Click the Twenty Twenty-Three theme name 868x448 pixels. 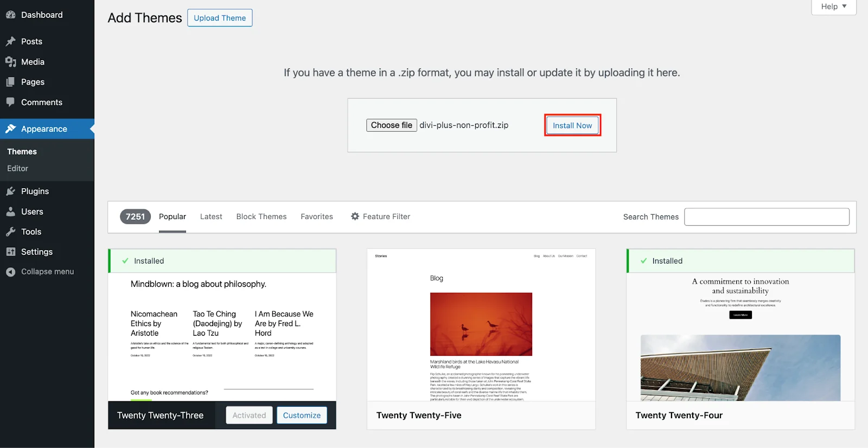coord(160,415)
